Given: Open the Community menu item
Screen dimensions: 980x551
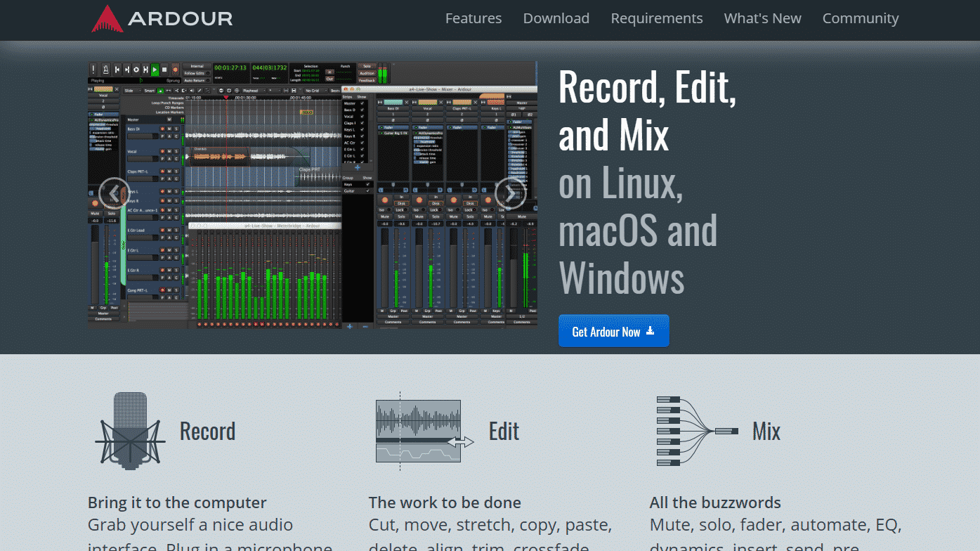Looking at the screenshot, I should 860,18.
